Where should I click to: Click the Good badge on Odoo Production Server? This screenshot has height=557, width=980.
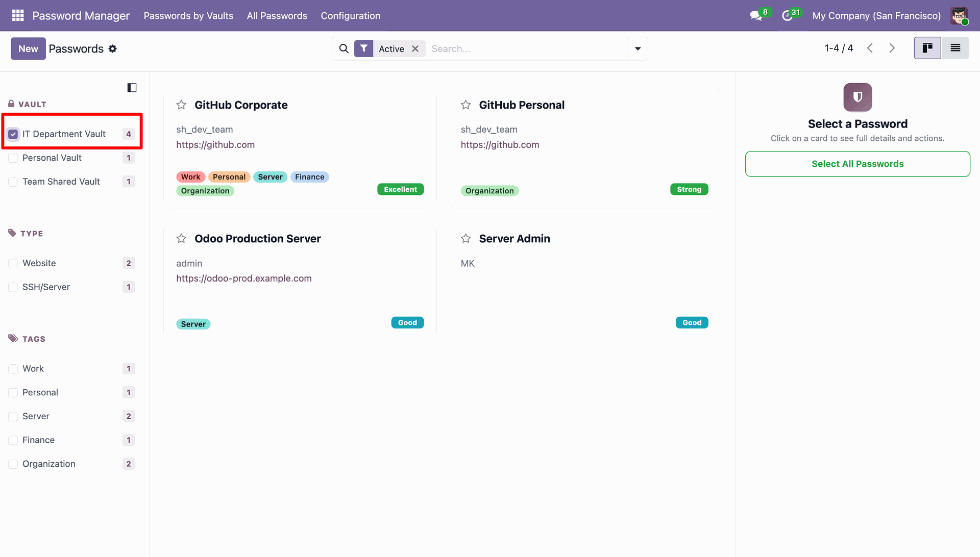[x=407, y=322]
